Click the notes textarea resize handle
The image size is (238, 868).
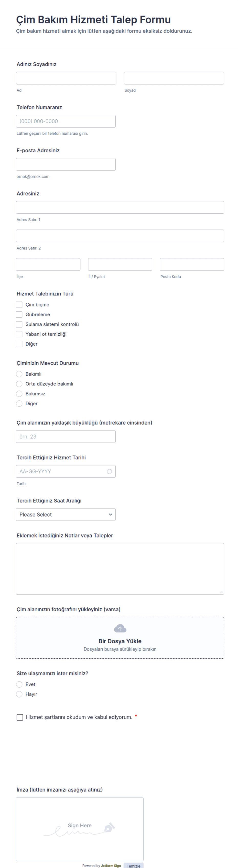point(221,592)
